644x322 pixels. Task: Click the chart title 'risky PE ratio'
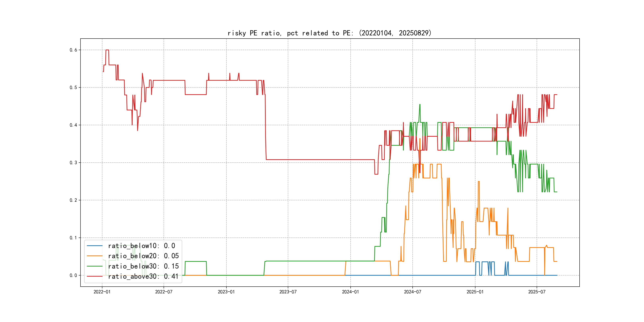329,33
